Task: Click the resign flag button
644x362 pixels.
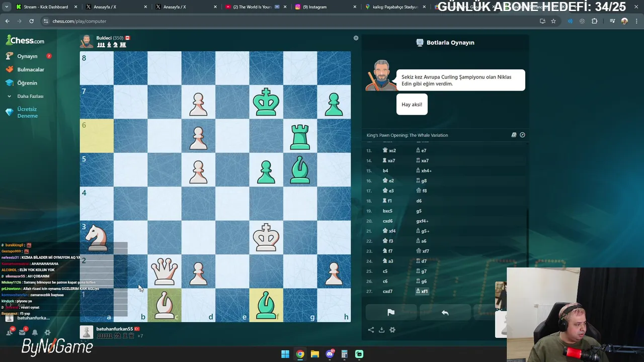Action: 390,312
